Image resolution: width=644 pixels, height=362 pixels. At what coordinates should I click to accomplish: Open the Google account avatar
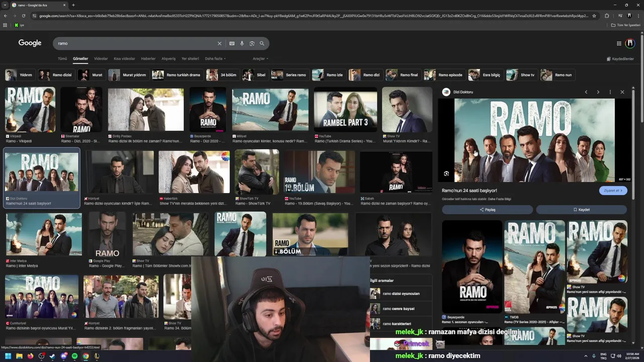629,43
